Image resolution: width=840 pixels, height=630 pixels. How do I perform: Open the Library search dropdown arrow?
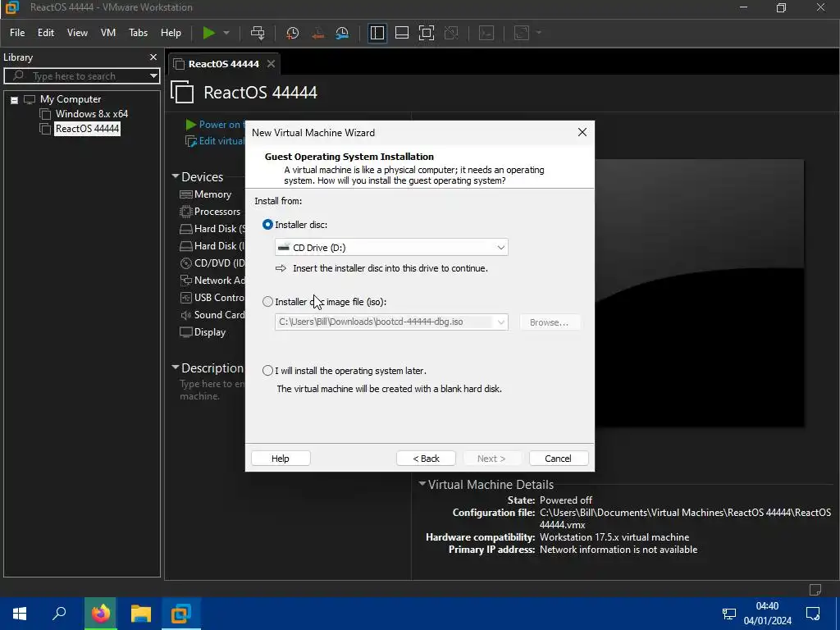pyautogui.click(x=153, y=76)
